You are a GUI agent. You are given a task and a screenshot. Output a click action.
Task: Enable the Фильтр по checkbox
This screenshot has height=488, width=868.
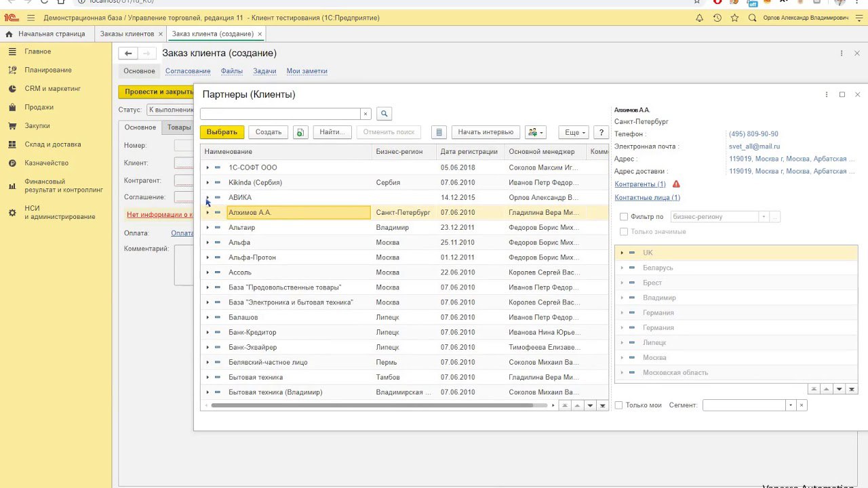[x=624, y=217]
